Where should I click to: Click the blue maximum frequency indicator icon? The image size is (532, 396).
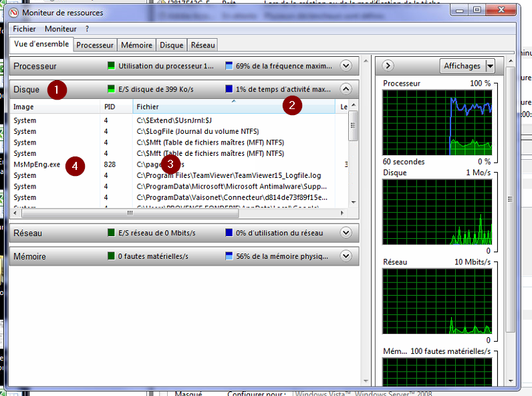[x=229, y=66]
